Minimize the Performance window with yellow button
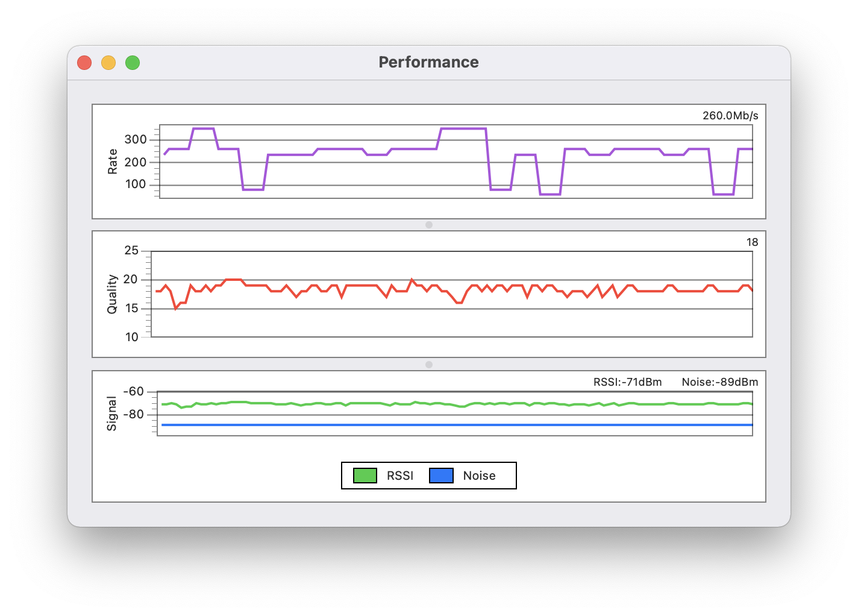858x616 pixels. pos(108,63)
